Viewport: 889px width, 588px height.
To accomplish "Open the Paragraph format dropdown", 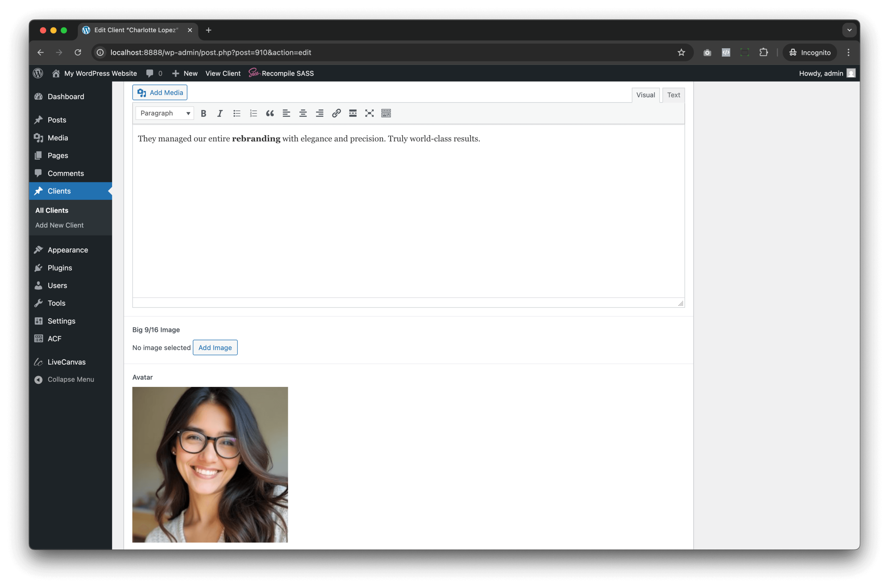I will click(x=165, y=113).
